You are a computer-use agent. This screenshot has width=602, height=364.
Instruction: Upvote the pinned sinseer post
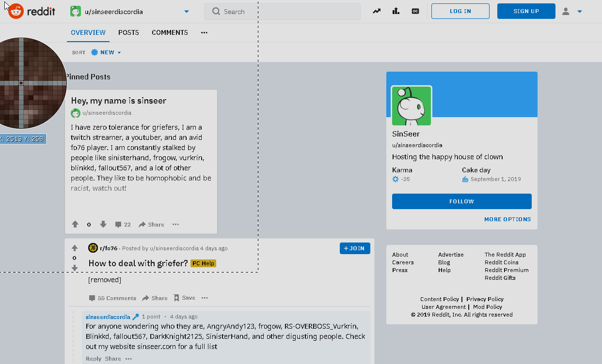point(75,224)
